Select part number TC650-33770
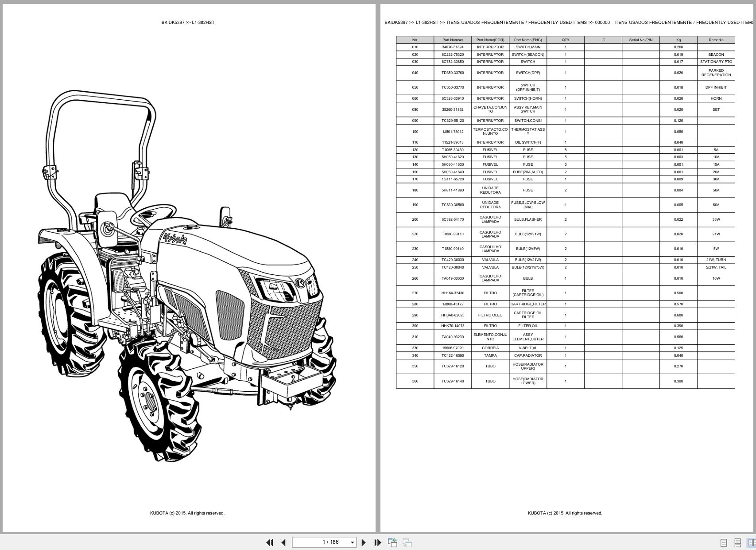756x550 pixels. 453,87
